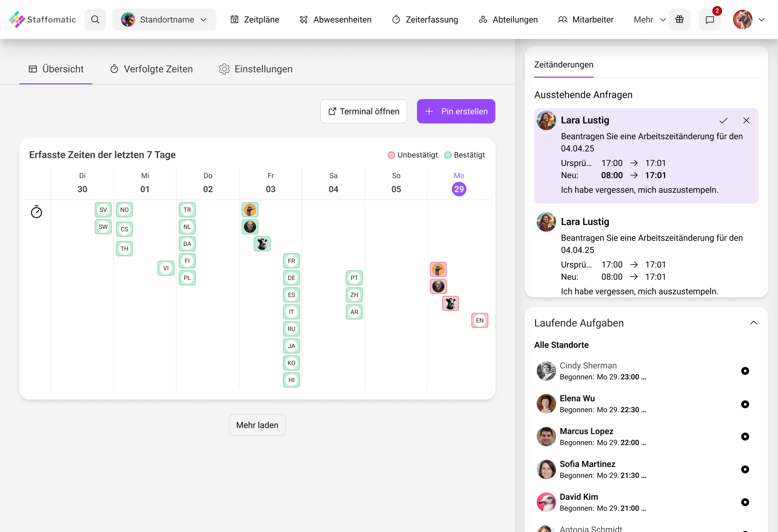Open the Standortname location dropdown
Image resolution: width=778 pixels, height=532 pixels.
coord(164,19)
